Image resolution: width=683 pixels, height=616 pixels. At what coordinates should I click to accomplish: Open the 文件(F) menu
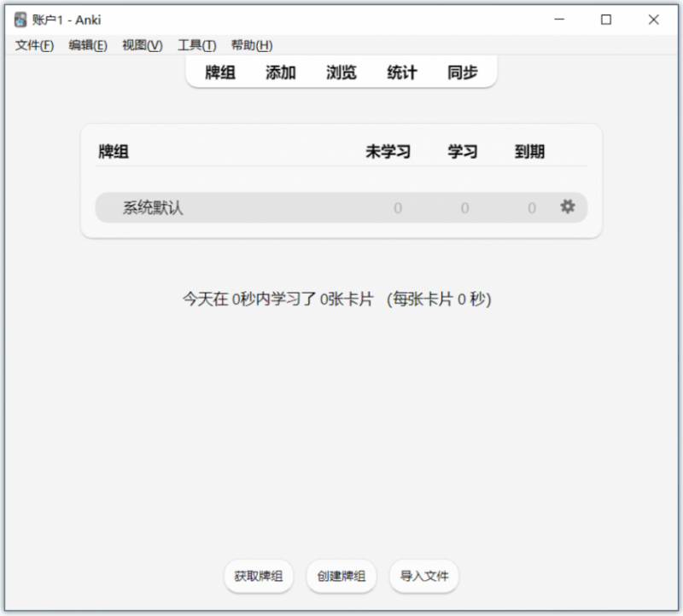coord(34,45)
